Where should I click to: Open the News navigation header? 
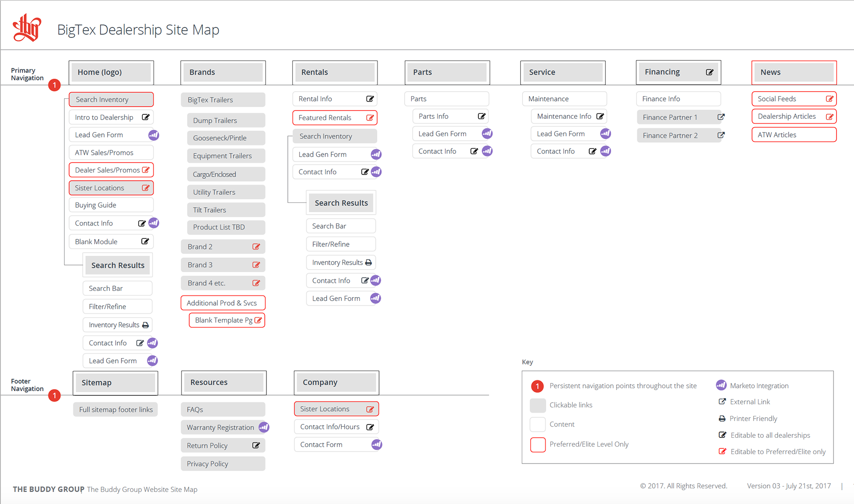coord(794,72)
